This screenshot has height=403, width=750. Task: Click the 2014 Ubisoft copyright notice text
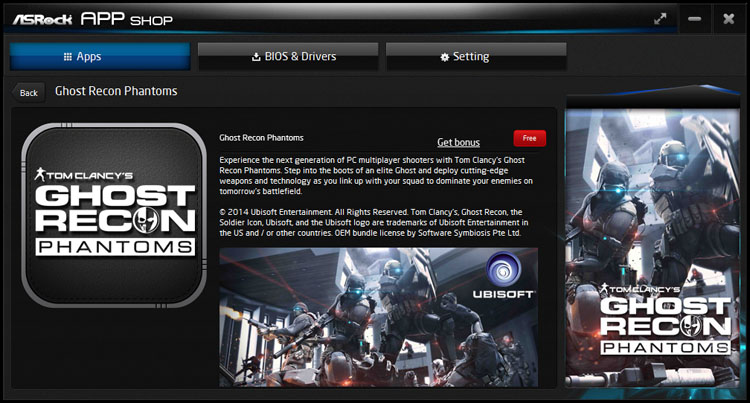click(376, 222)
